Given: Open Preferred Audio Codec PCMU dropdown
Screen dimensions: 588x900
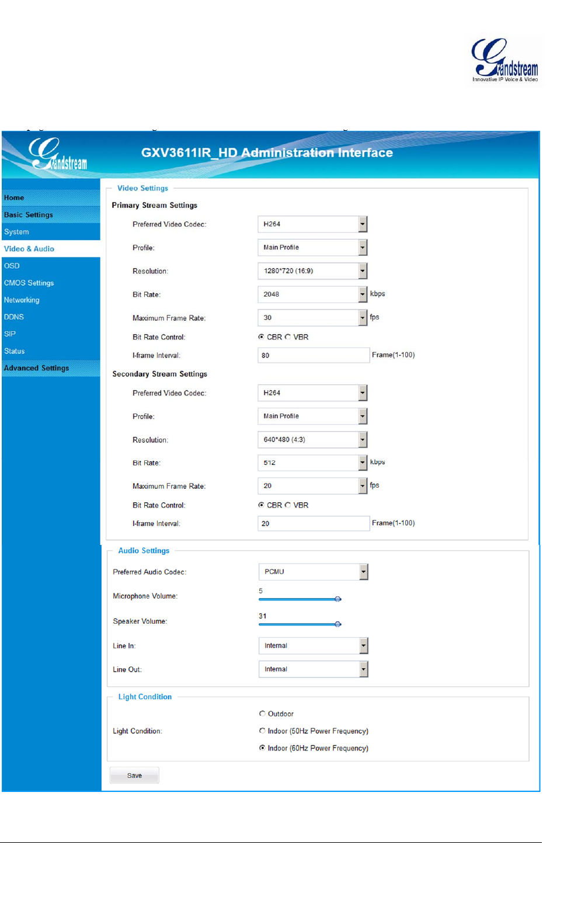Looking at the screenshot, I should pyautogui.click(x=314, y=572).
